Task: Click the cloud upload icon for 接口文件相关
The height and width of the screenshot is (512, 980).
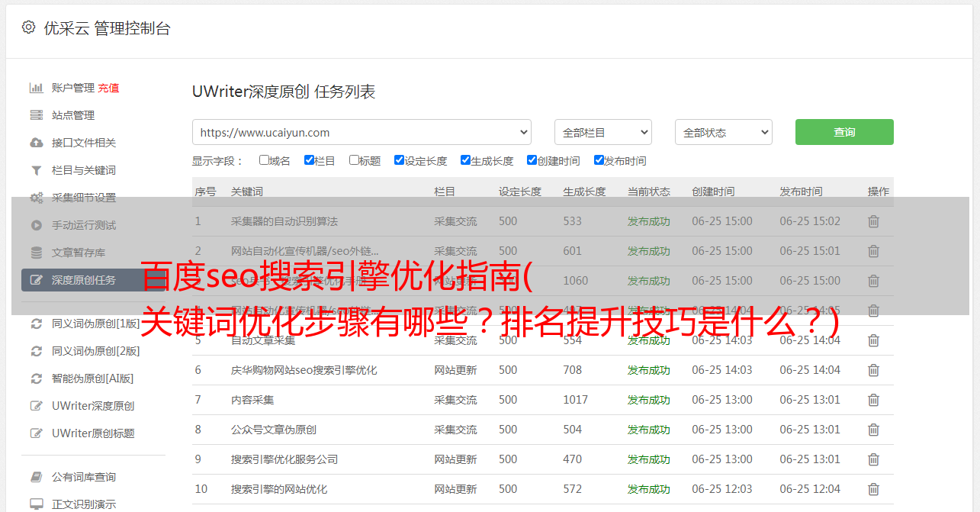Action: (x=36, y=143)
